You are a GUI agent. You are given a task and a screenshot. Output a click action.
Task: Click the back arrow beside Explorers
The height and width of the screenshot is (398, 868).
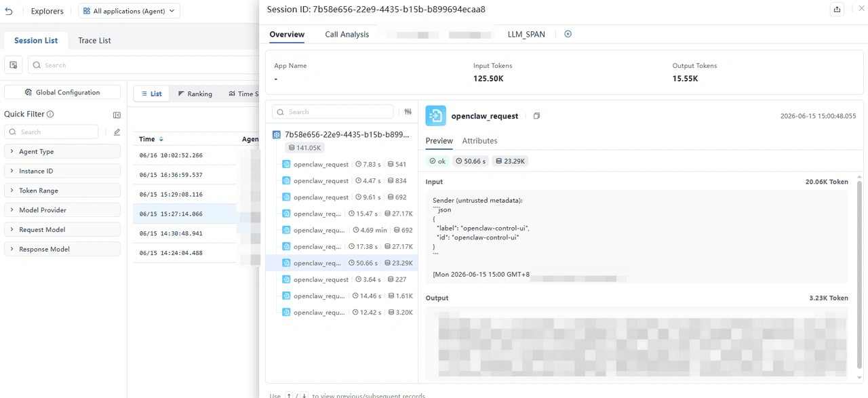9,11
